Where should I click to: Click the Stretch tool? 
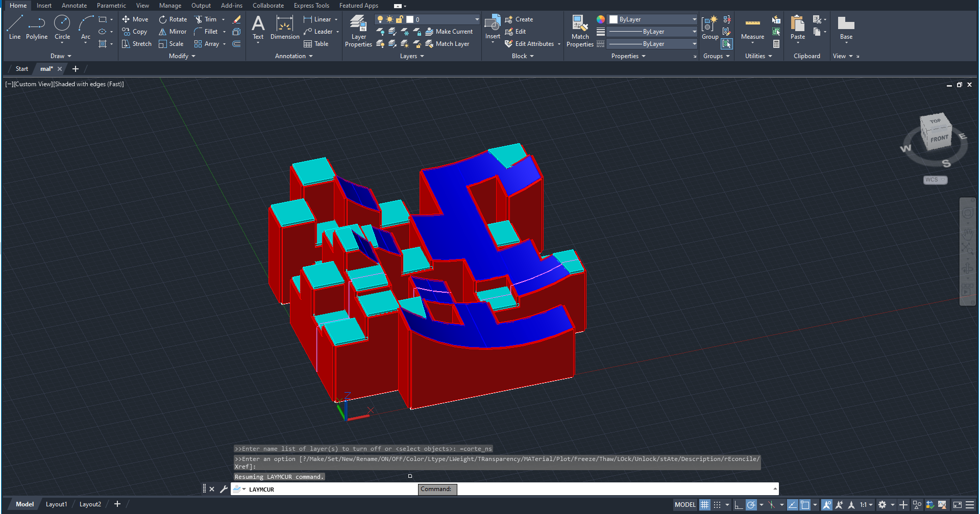point(136,44)
